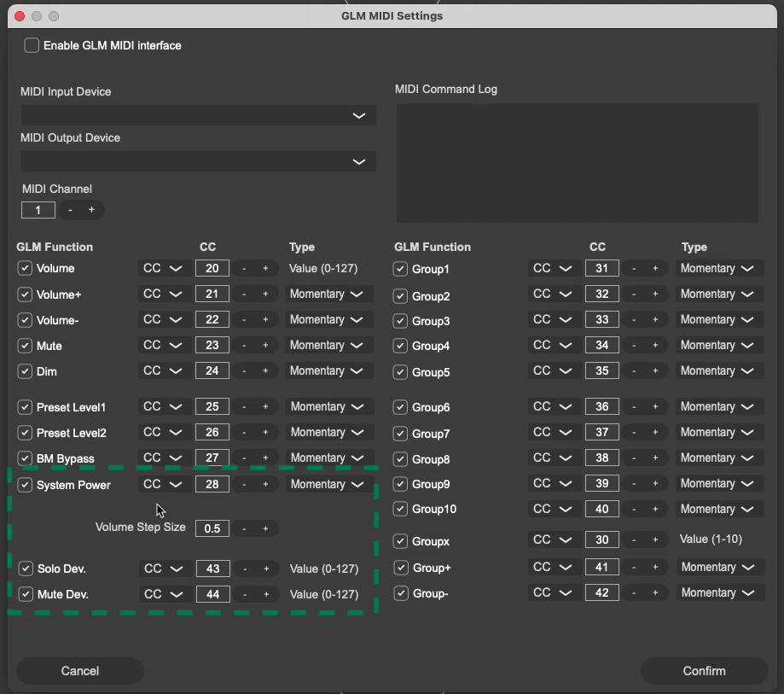Increment the Volume CC number
The image size is (784, 694).
point(265,269)
